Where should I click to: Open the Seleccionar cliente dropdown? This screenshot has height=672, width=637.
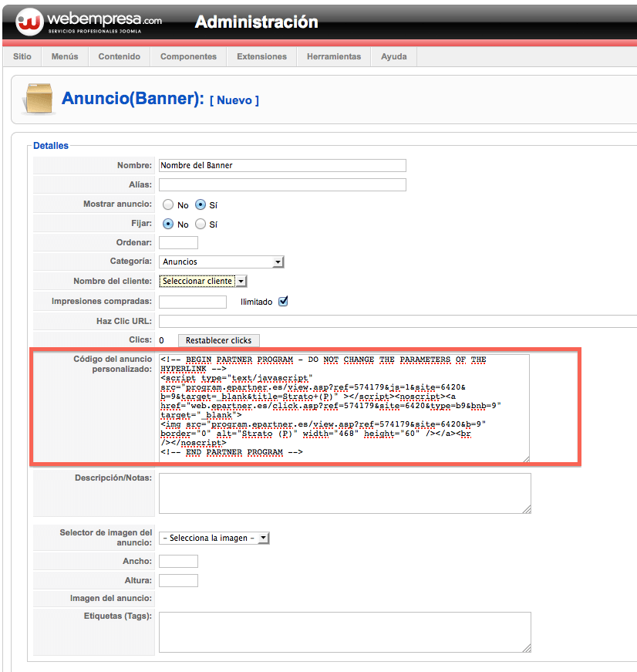tap(203, 281)
